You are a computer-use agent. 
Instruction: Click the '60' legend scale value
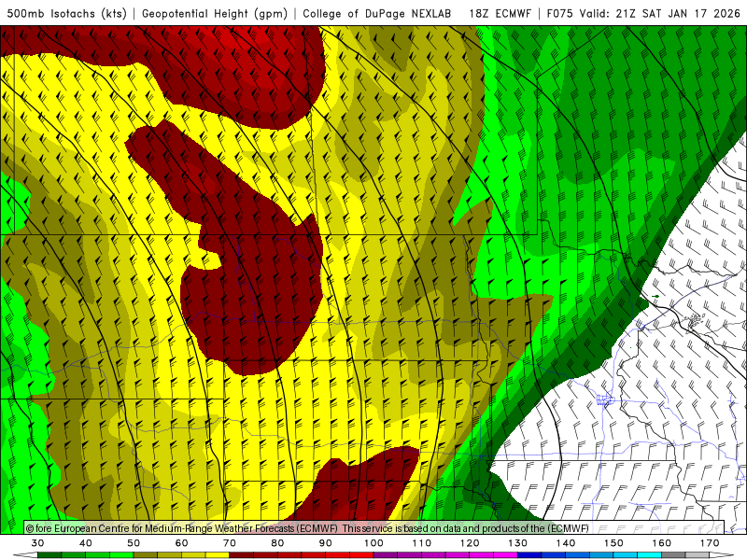181,543
